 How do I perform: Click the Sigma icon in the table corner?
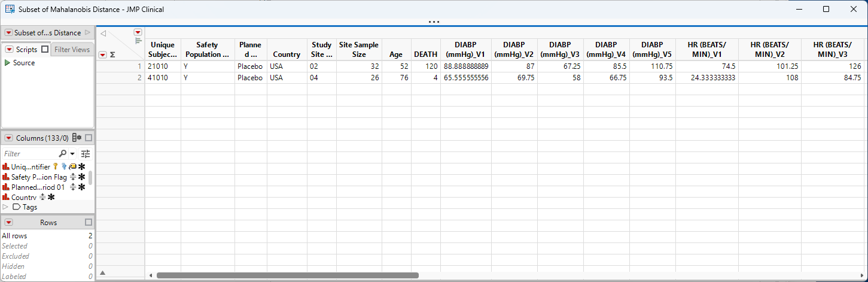(112, 54)
